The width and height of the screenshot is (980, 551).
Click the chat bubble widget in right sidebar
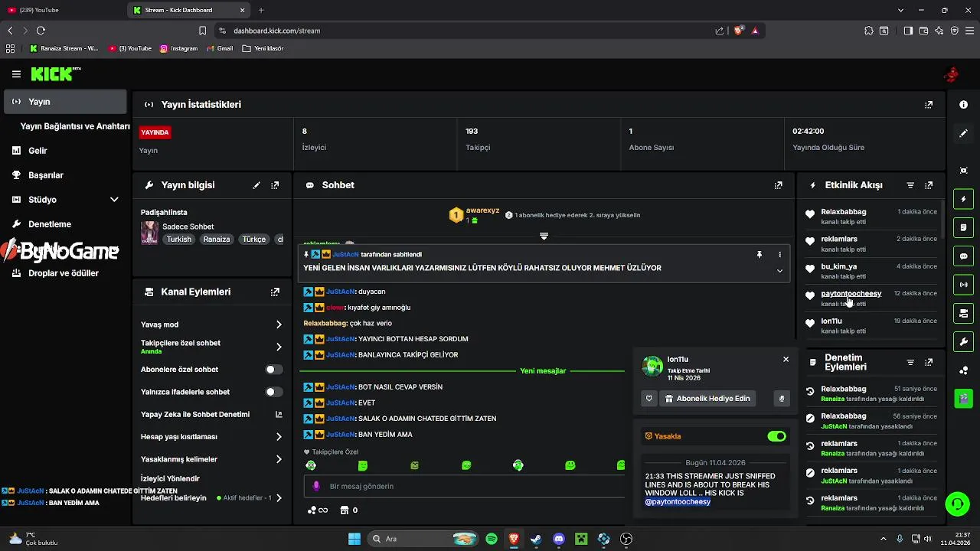point(963,256)
